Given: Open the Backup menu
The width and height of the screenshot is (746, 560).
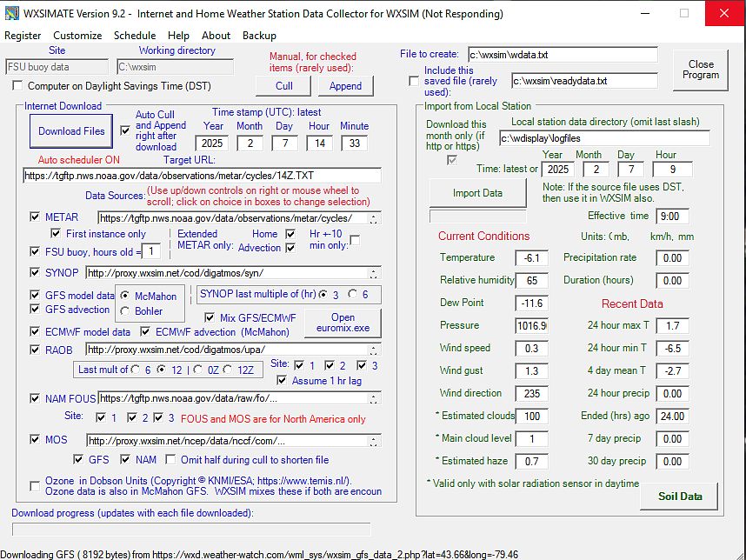Looking at the screenshot, I should tap(259, 36).
